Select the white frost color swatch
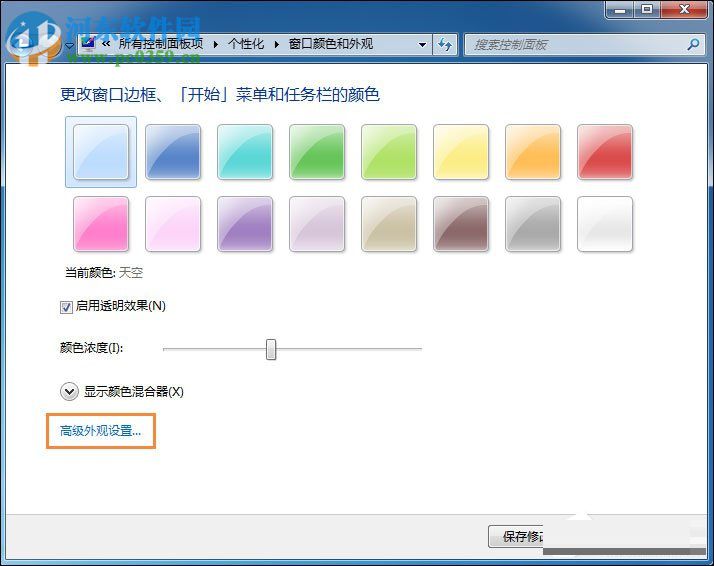714x566 pixels. click(605, 224)
